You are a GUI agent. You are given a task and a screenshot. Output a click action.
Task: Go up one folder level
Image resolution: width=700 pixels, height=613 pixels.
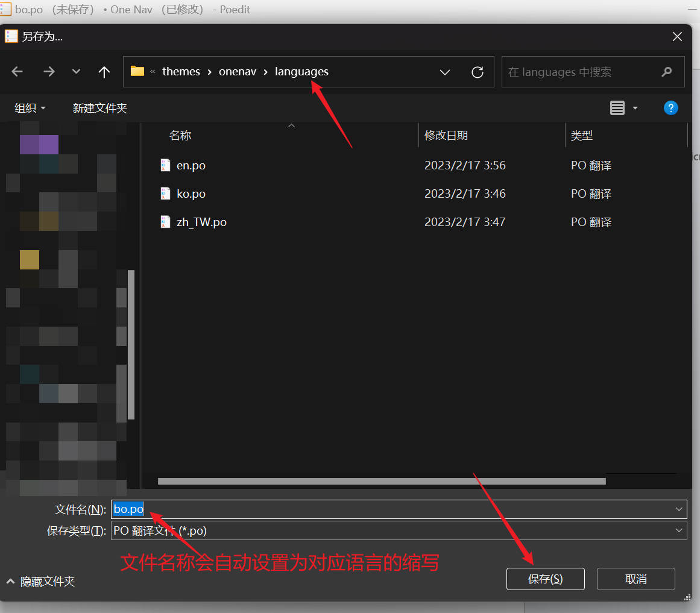(104, 72)
